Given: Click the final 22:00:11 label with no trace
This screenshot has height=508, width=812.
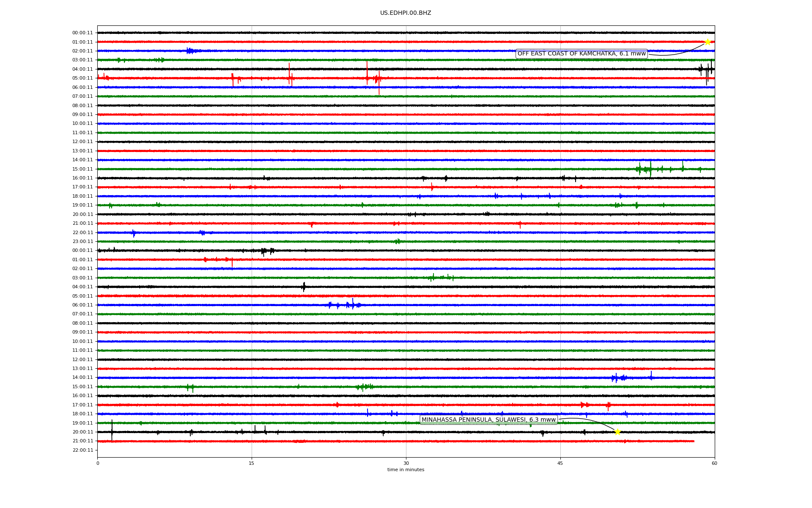Looking at the screenshot, I should click(82, 450).
